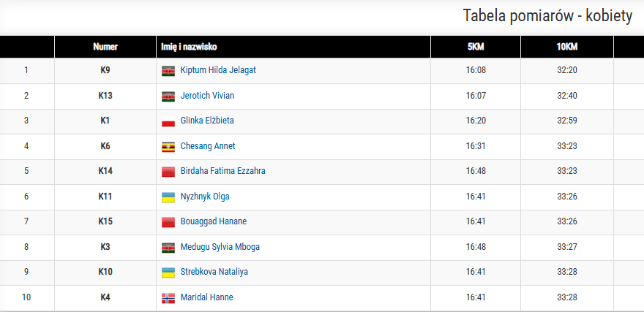644x312 pixels.
Task: Click the Morocco flag beside Birdaha Fatima Ezzahra
Action: click(168, 172)
